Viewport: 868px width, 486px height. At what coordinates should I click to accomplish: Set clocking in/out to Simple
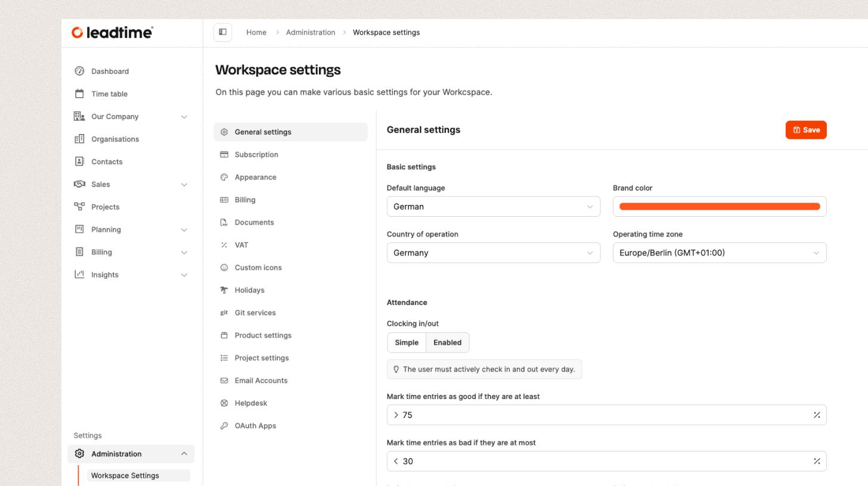tap(407, 342)
